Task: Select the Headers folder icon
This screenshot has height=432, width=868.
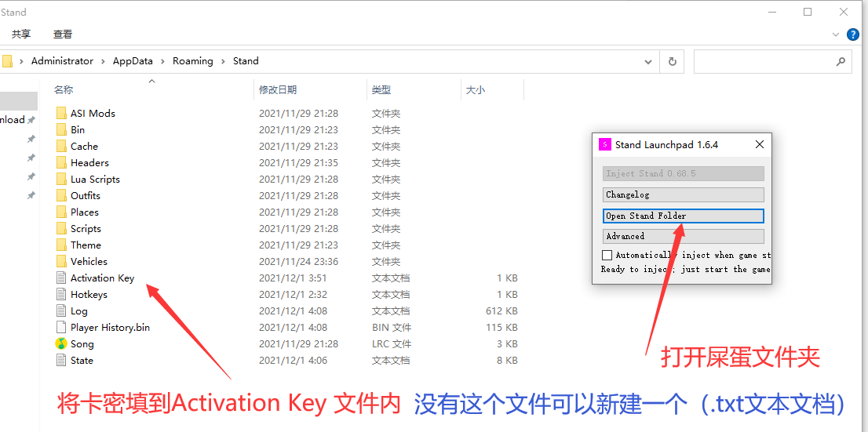Action: click(x=61, y=162)
